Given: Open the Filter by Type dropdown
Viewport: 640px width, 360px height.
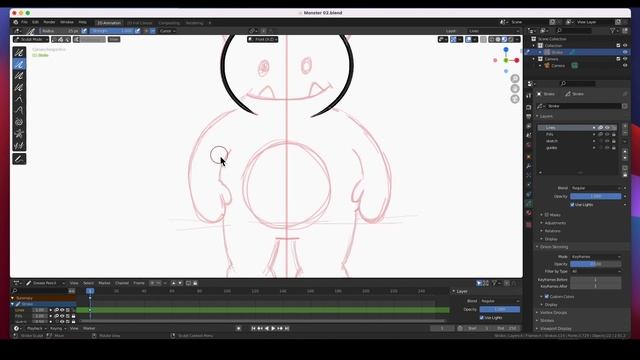Looking at the screenshot, I should pos(596,271).
